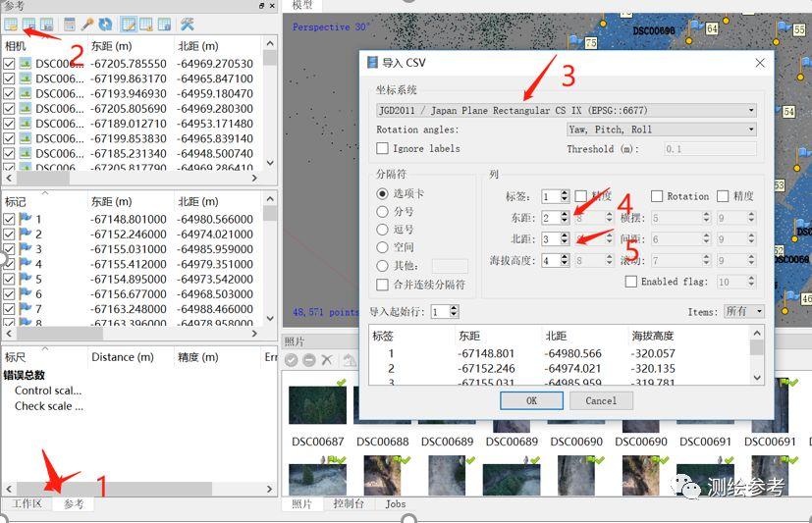Open the Items 所有 dropdown
The image size is (812, 523).
pyautogui.click(x=743, y=311)
